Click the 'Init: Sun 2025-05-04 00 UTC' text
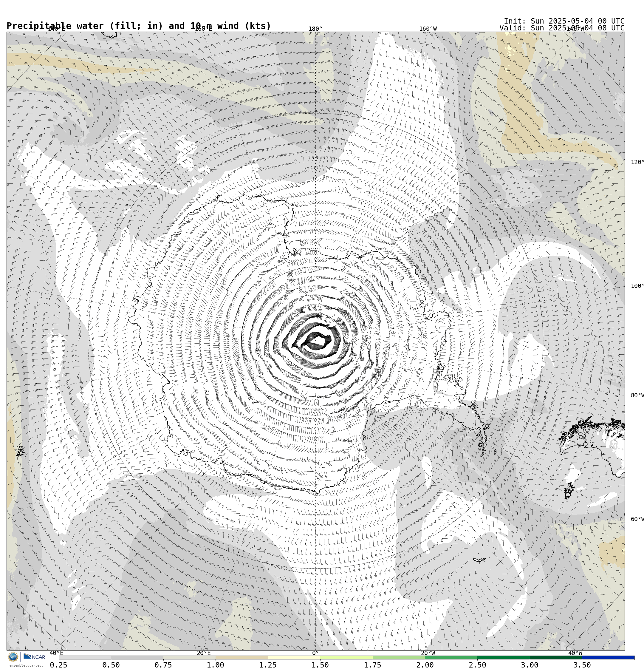 pos(564,21)
